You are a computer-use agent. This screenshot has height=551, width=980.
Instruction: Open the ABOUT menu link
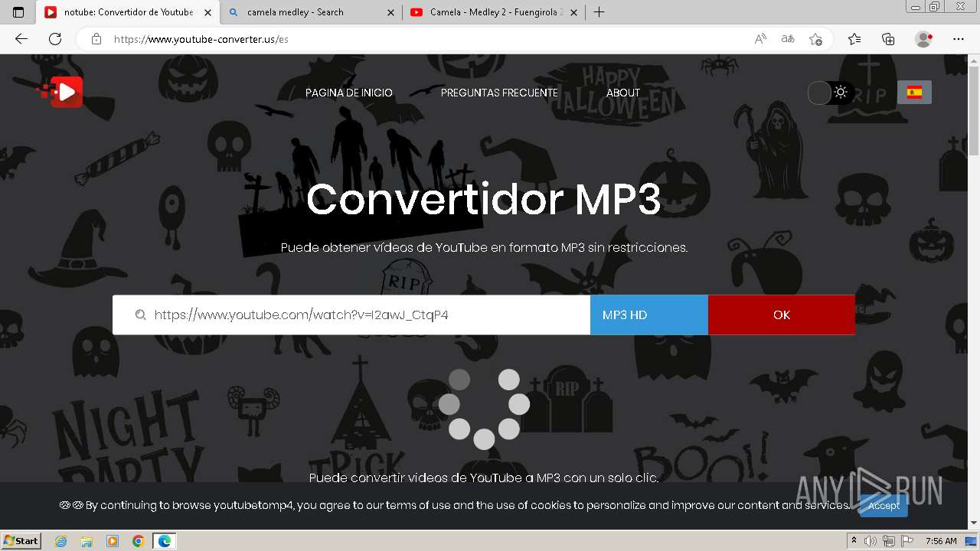click(x=623, y=93)
